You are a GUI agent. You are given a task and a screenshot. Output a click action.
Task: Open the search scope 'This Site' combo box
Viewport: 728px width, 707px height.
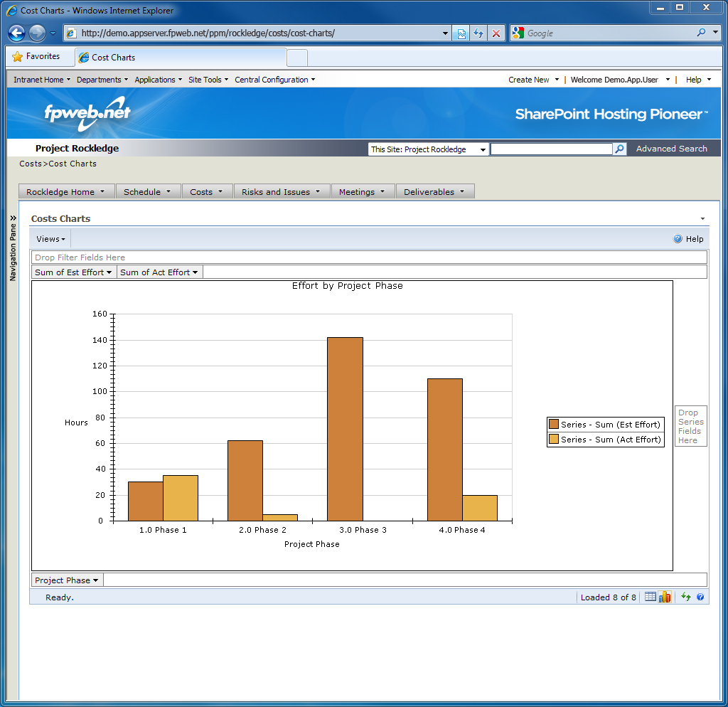coord(428,149)
